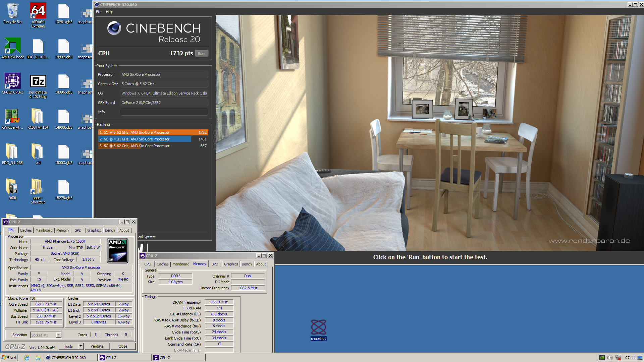The height and width of the screenshot is (362, 644).
Task: Click the taskbar clock showing 07:11
Action: pyautogui.click(x=630, y=358)
